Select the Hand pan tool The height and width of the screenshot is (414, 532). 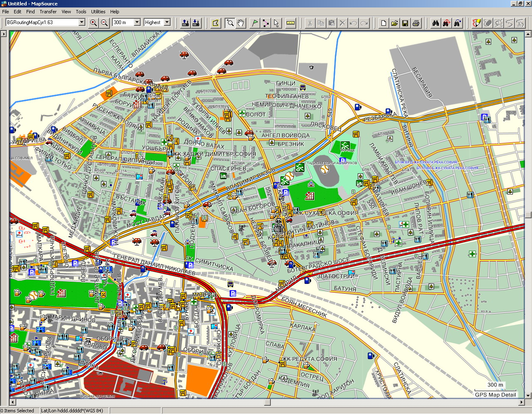(240, 23)
